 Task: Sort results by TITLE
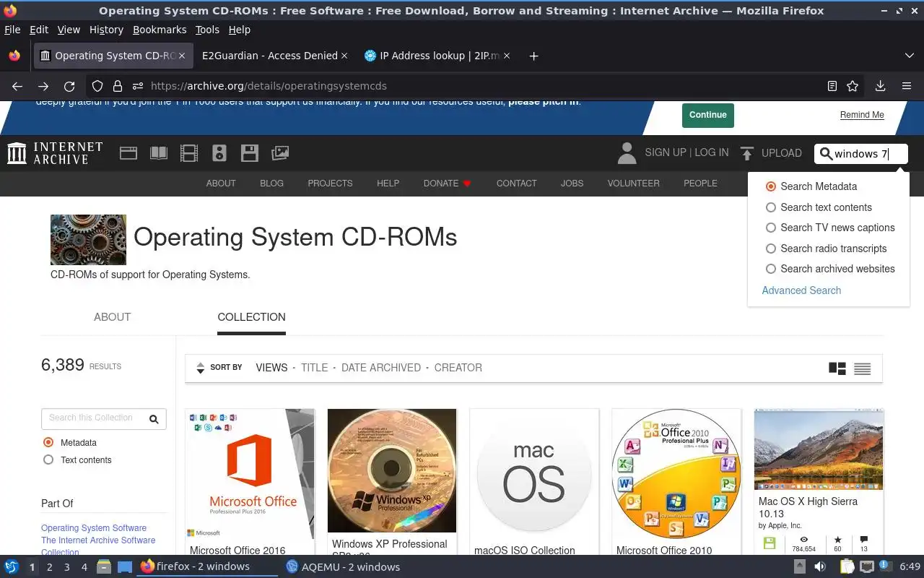pos(314,368)
